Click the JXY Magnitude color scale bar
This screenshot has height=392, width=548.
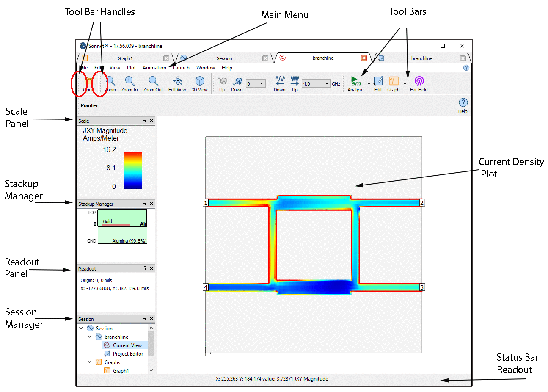(x=133, y=170)
